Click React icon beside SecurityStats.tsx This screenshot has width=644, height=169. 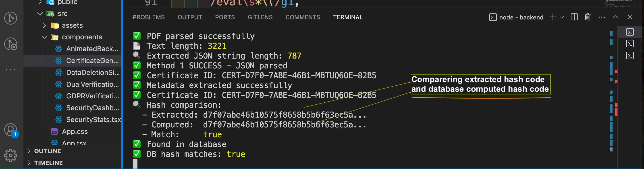(58, 120)
